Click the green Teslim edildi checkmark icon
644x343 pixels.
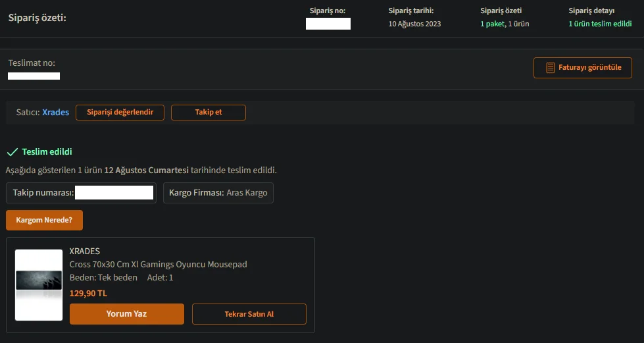coord(12,152)
